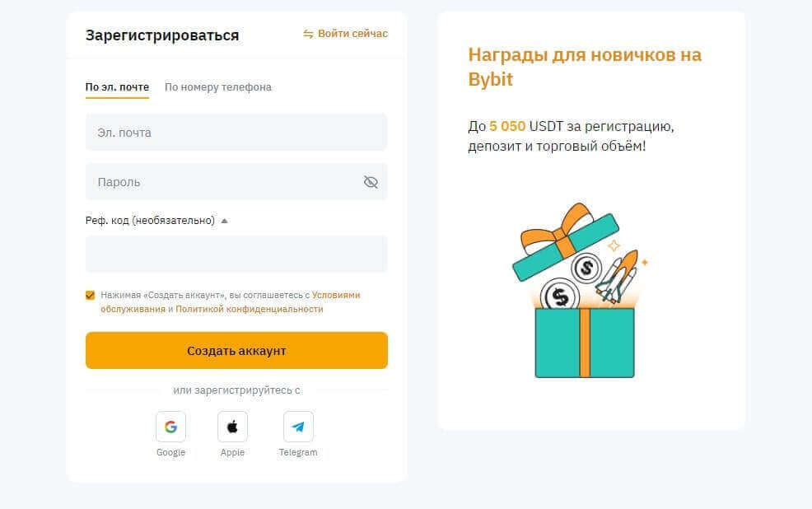
Task: Open Политикой конфиденциальности link
Action: click(249, 309)
